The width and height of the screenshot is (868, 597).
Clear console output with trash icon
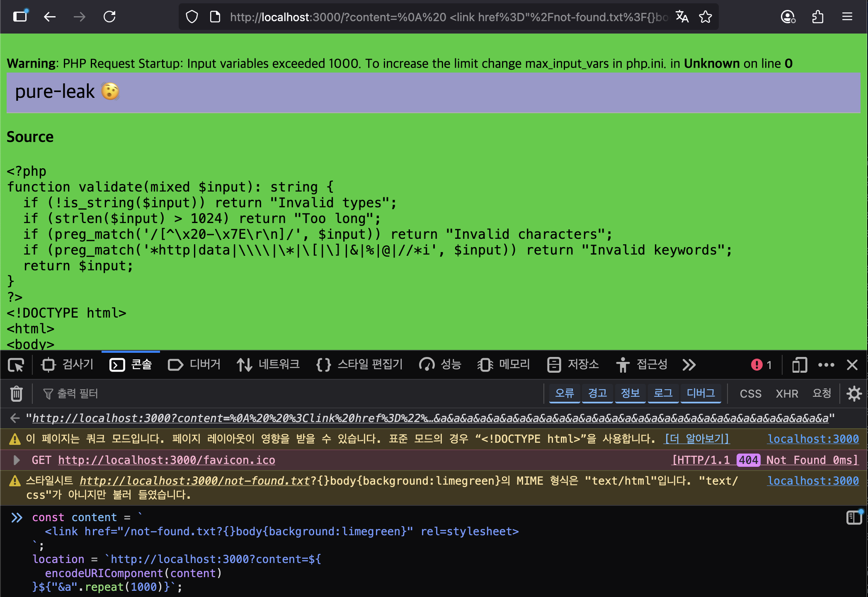pyautogui.click(x=17, y=393)
